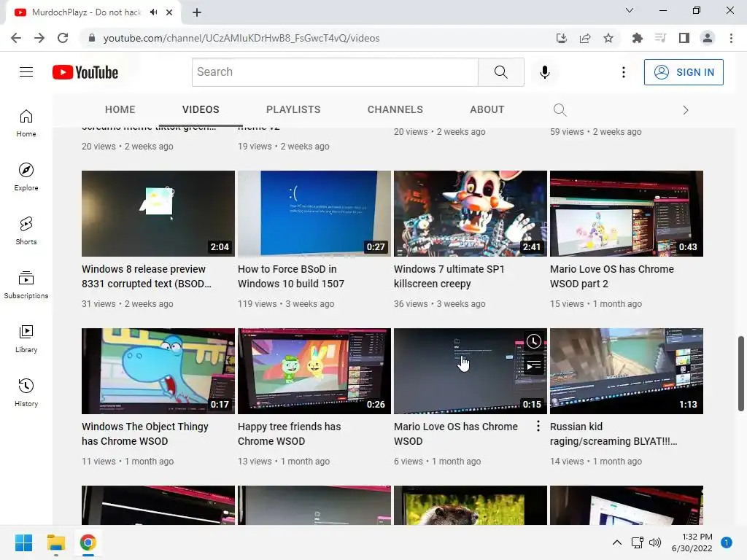
Task: Click the YouTube search field
Action: pyautogui.click(x=335, y=72)
